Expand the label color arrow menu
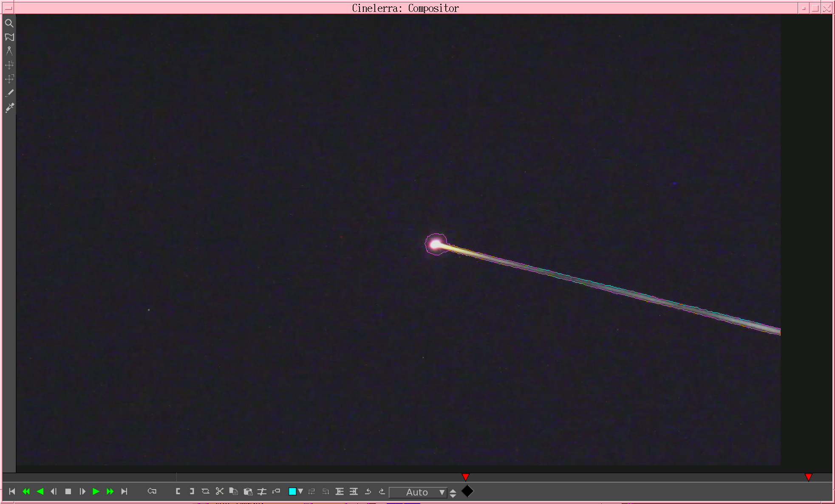Viewport: 835px width, 504px height. point(301,491)
